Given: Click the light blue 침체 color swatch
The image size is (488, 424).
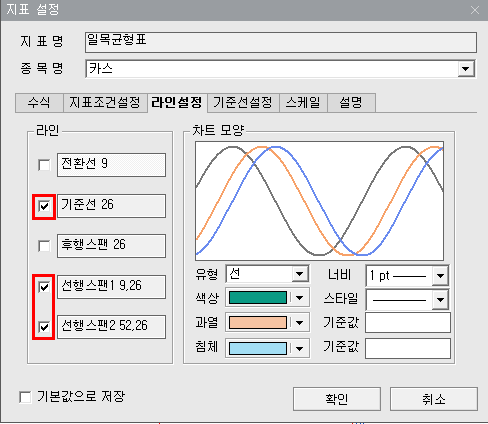Looking at the screenshot, I should [x=258, y=349].
